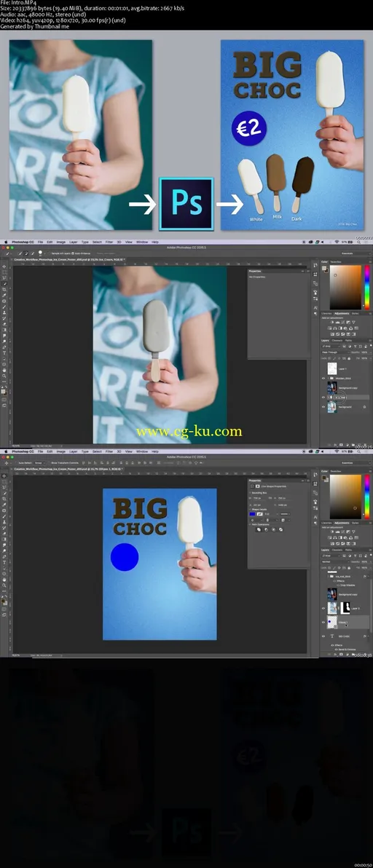
Task: Add an Invert adjustment in photo window
Action: 332,334
